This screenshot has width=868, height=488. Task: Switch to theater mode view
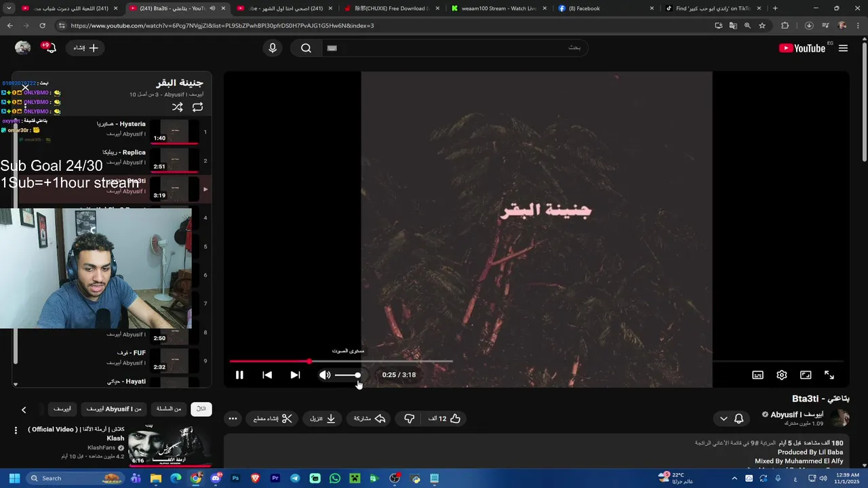click(x=806, y=375)
